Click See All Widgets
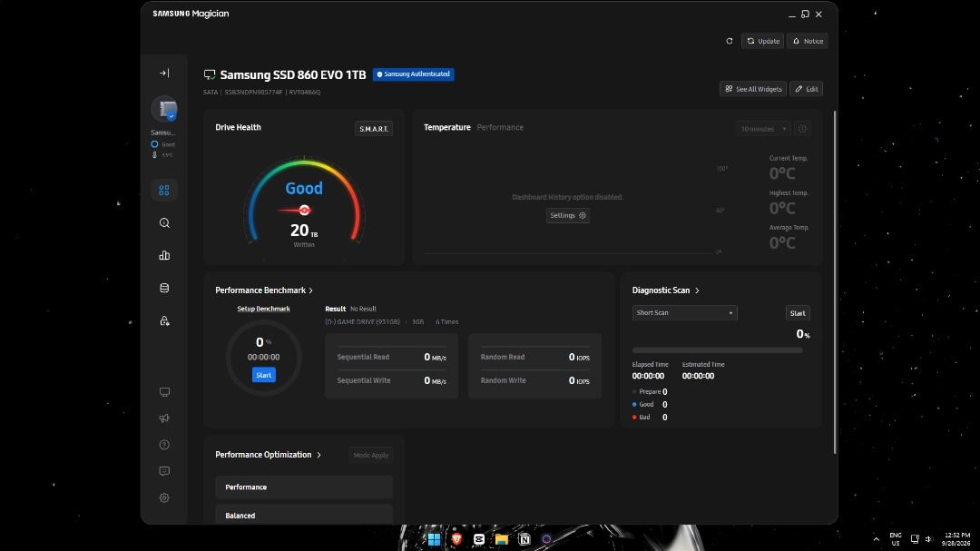980x551 pixels. click(753, 89)
